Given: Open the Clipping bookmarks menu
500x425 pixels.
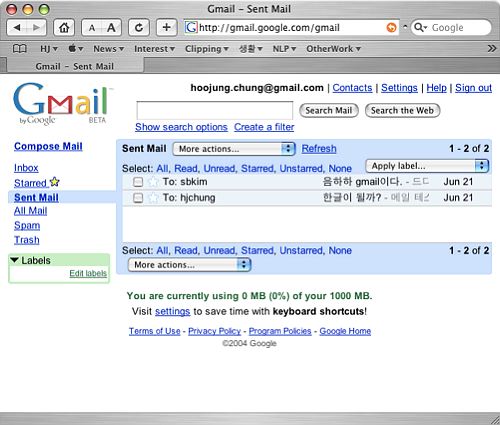Looking at the screenshot, I should coord(207,49).
